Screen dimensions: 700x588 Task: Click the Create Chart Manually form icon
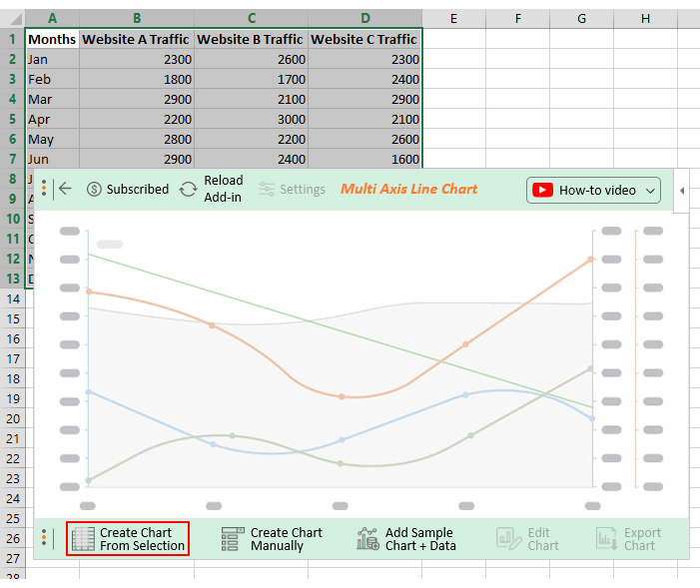[233, 539]
